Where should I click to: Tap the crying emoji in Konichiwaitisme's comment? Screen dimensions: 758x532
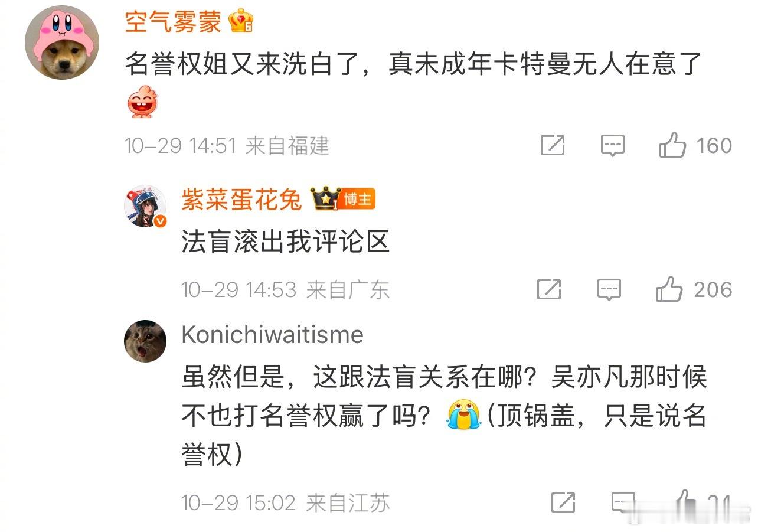pos(462,415)
